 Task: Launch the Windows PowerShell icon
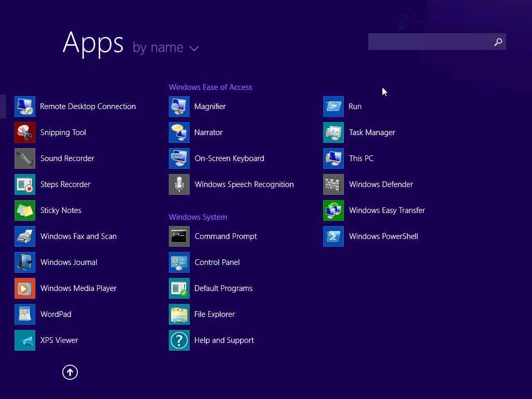tap(334, 236)
